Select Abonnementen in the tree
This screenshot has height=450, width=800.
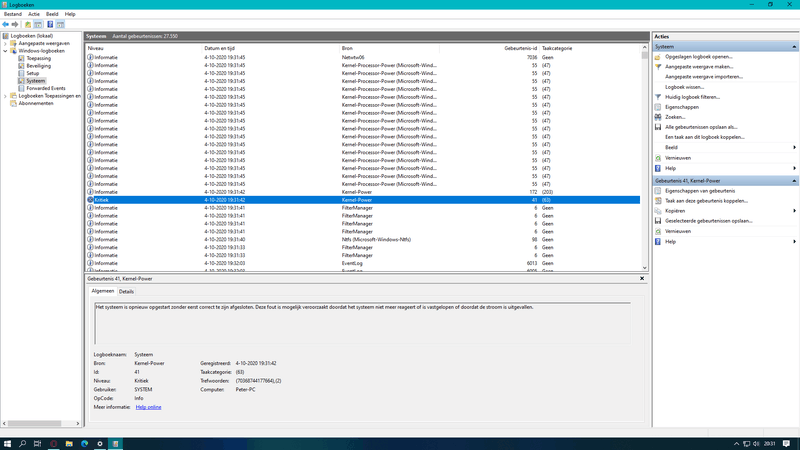tap(36, 103)
